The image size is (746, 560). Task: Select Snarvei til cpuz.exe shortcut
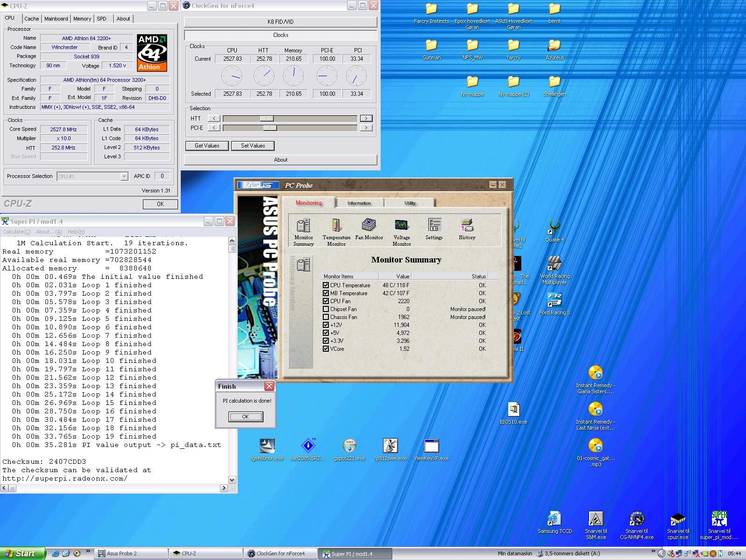click(678, 525)
